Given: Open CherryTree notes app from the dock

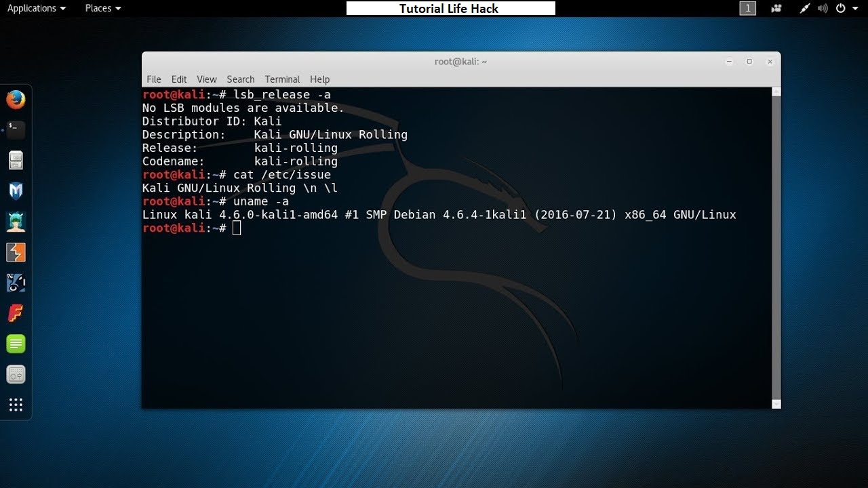Looking at the screenshot, I should [x=16, y=344].
